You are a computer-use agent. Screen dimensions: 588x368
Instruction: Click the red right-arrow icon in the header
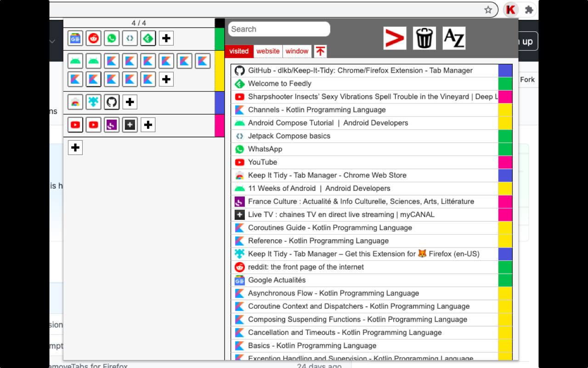click(395, 38)
